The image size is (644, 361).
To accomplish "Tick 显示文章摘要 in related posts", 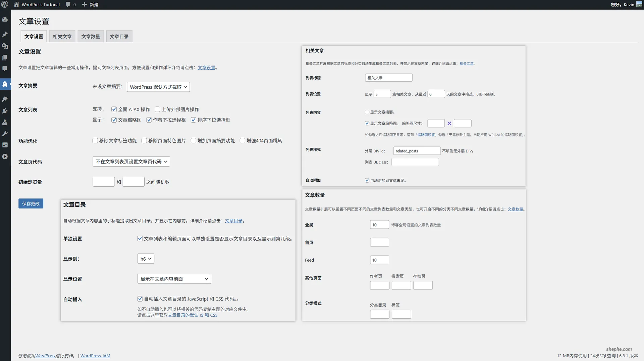I will (367, 112).
